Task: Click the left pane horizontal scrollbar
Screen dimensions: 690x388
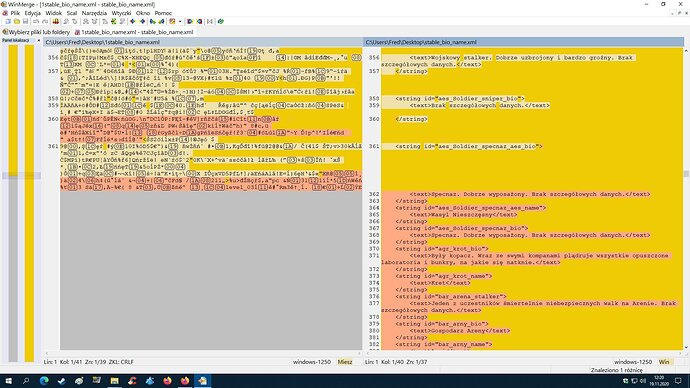Action: [x=203, y=353]
